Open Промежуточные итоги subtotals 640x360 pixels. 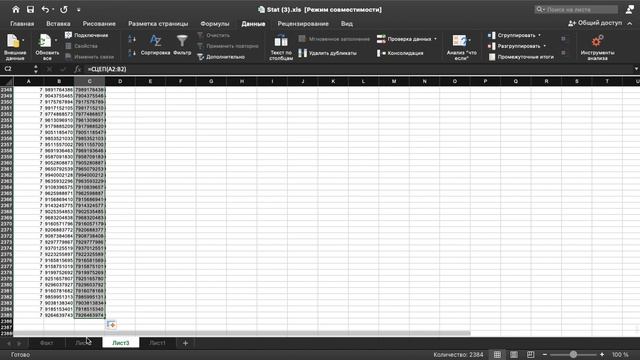click(521, 57)
